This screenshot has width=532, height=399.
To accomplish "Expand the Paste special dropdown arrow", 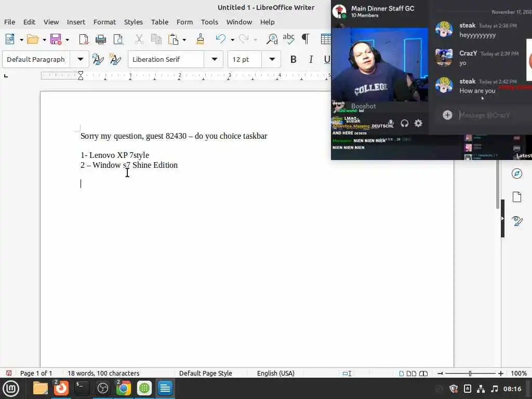I will [x=184, y=39].
